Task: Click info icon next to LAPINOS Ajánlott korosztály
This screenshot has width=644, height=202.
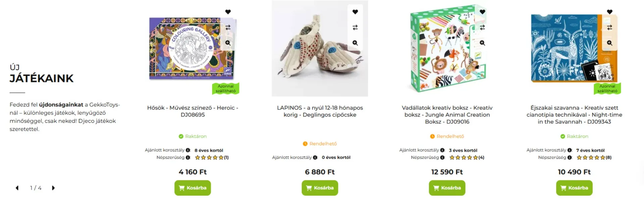Action: pos(315,157)
